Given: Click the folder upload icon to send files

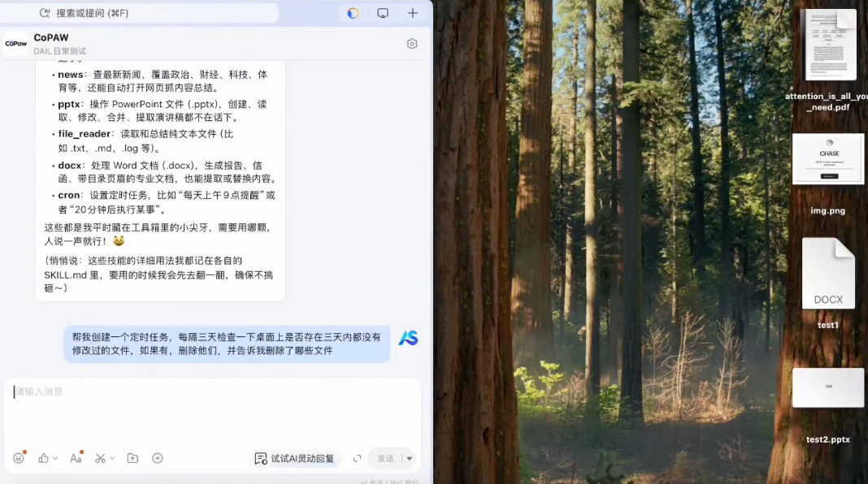Looking at the screenshot, I should point(132,458).
